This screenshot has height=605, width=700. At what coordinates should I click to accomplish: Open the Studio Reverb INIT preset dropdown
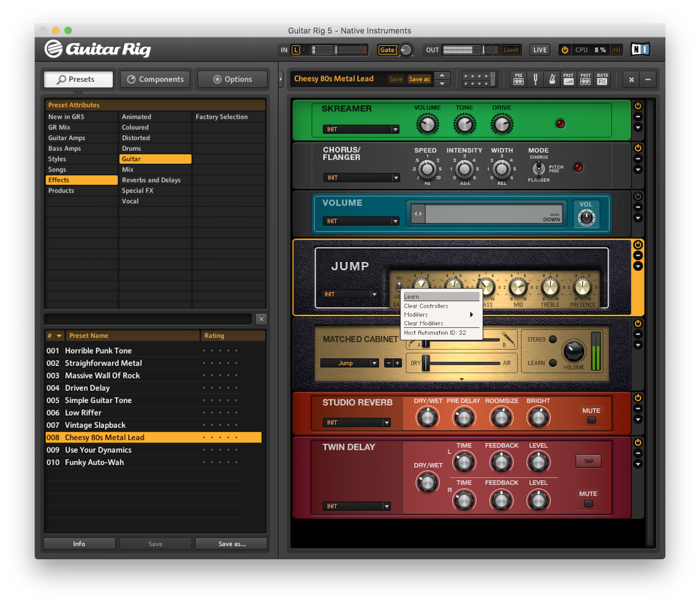356,422
